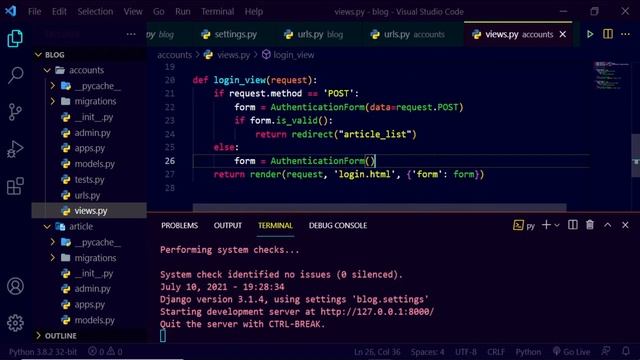Collapse the accounts folder

(47, 70)
